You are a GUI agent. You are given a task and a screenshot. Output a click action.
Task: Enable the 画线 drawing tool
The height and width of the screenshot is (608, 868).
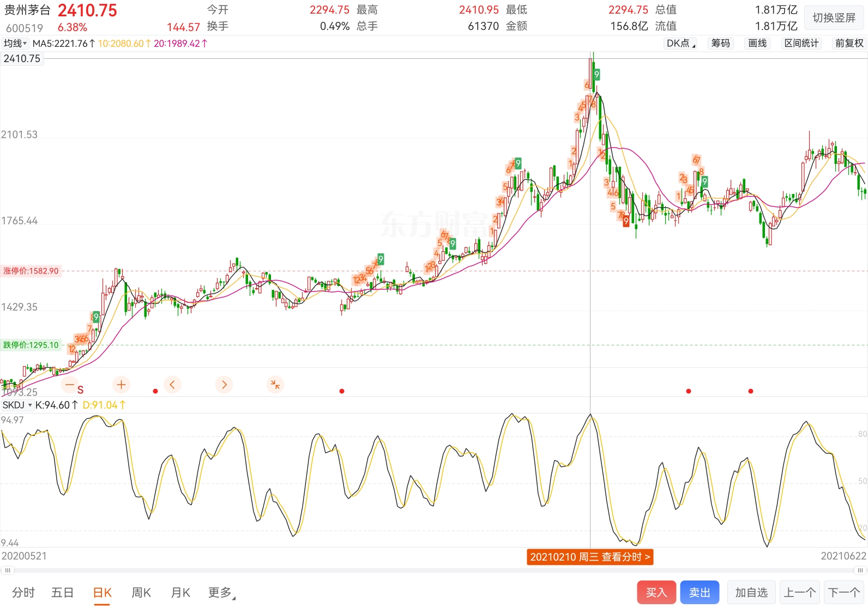coord(757,43)
